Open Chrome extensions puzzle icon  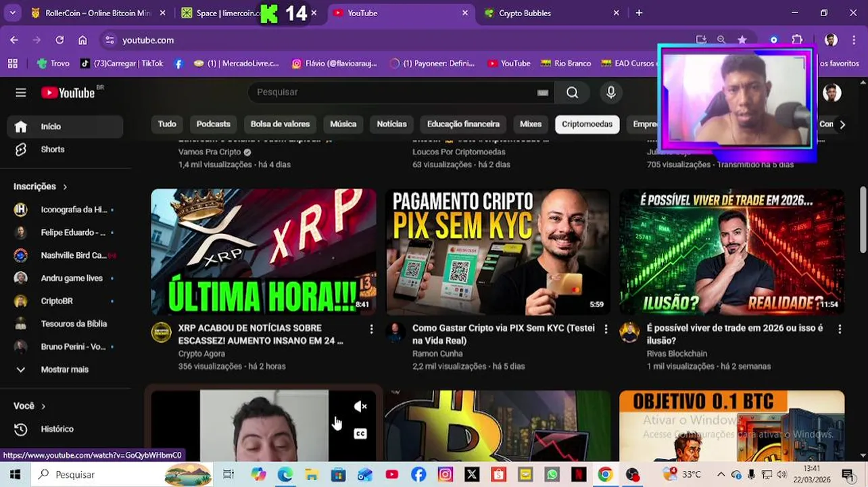797,40
